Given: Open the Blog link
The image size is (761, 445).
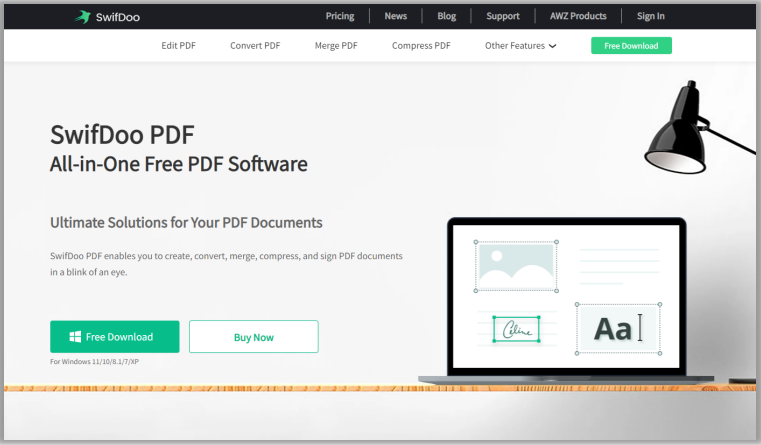Looking at the screenshot, I should [447, 16].
